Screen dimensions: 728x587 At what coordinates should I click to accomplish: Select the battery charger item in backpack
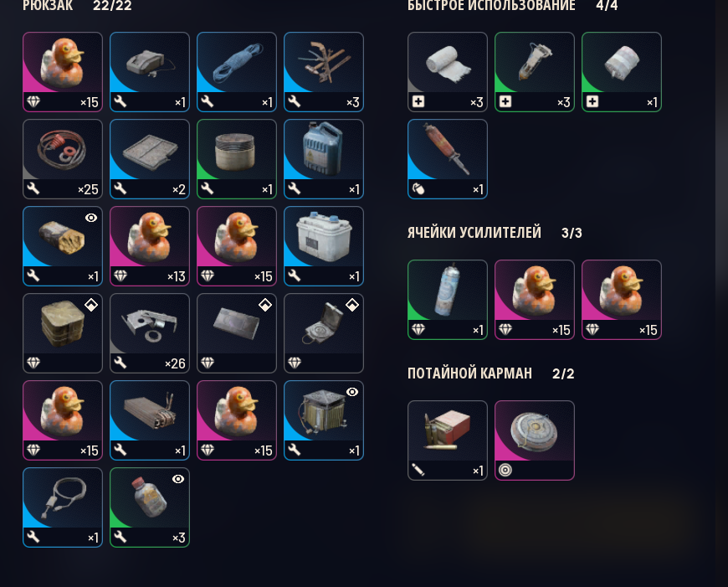tap(150, 72)
